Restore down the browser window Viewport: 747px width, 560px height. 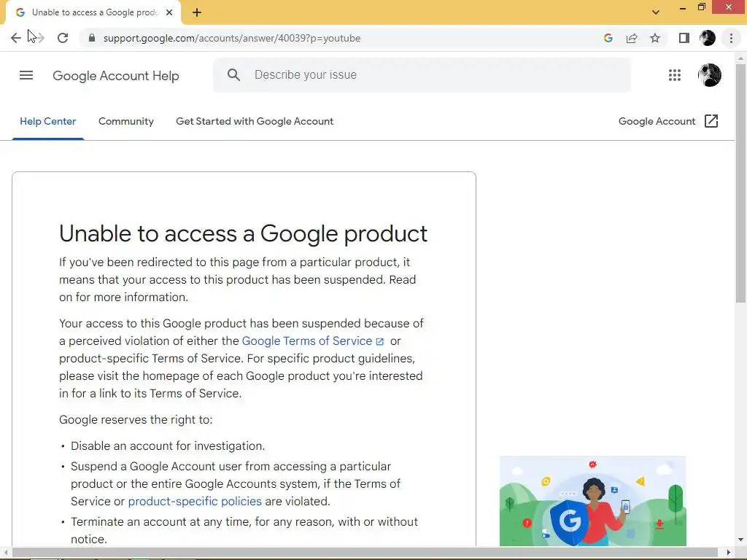701,7
